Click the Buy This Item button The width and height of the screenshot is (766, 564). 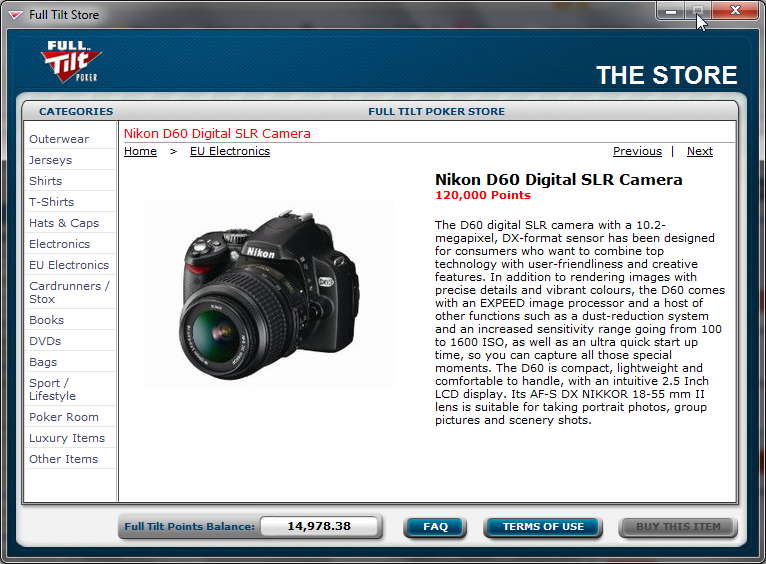(678, 527)
